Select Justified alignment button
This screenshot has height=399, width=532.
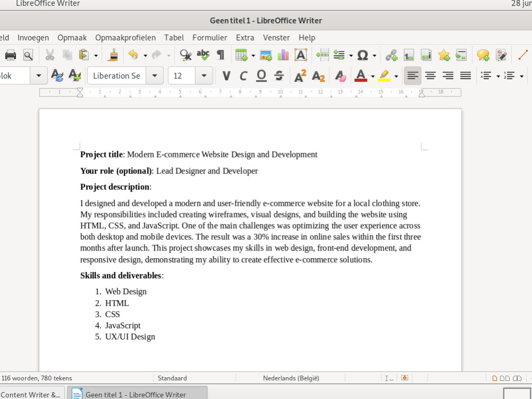(x=465, y=76)
